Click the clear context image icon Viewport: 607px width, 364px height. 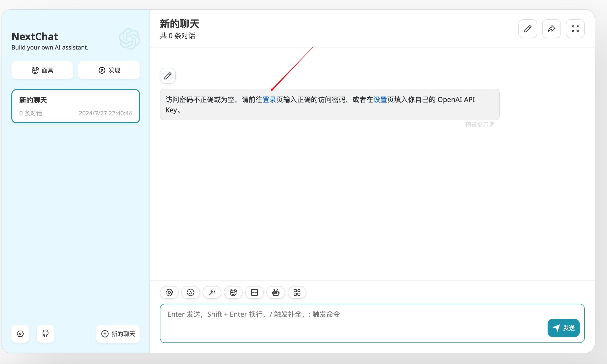[x=254, y=292]
